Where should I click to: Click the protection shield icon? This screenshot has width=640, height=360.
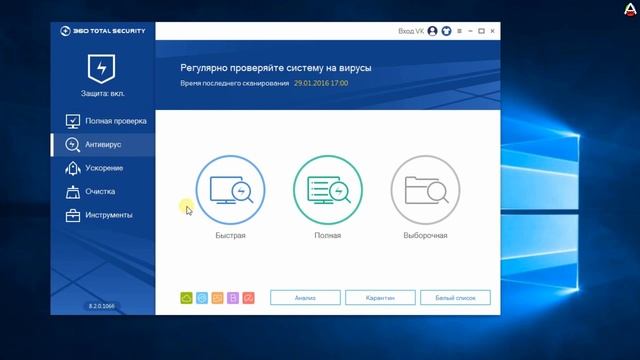[x=101, y=68]
